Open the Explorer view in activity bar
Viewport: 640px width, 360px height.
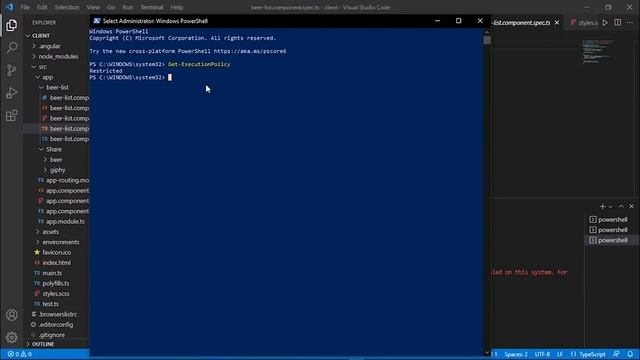[x=11, y=25]
